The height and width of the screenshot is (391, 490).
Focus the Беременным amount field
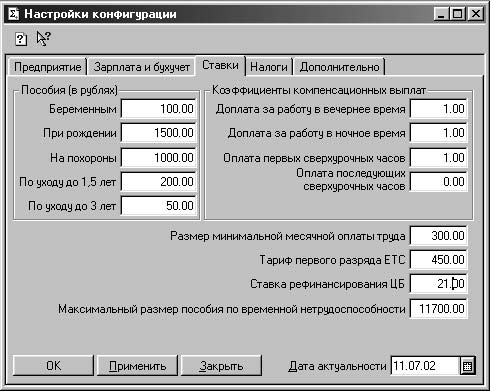158,109
